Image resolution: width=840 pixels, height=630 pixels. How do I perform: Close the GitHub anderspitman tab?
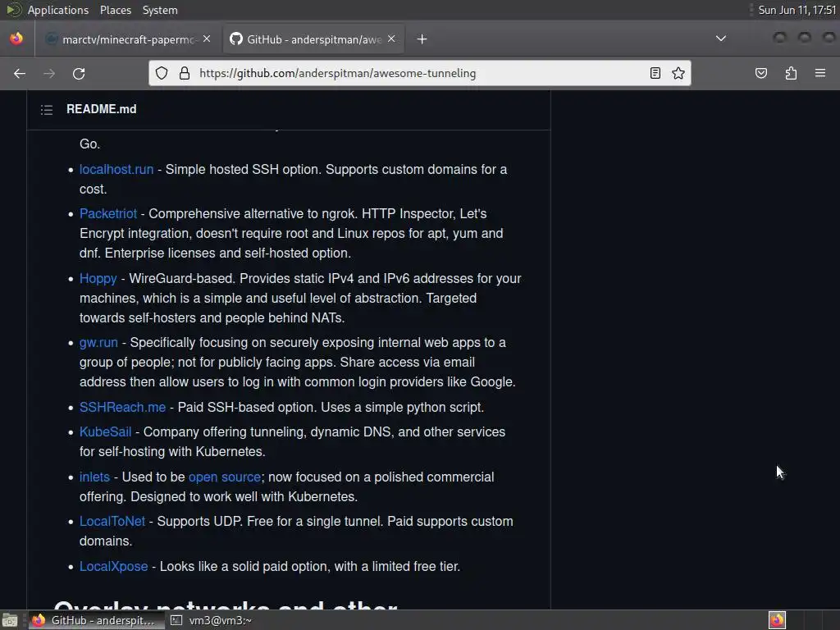(391, 39)
